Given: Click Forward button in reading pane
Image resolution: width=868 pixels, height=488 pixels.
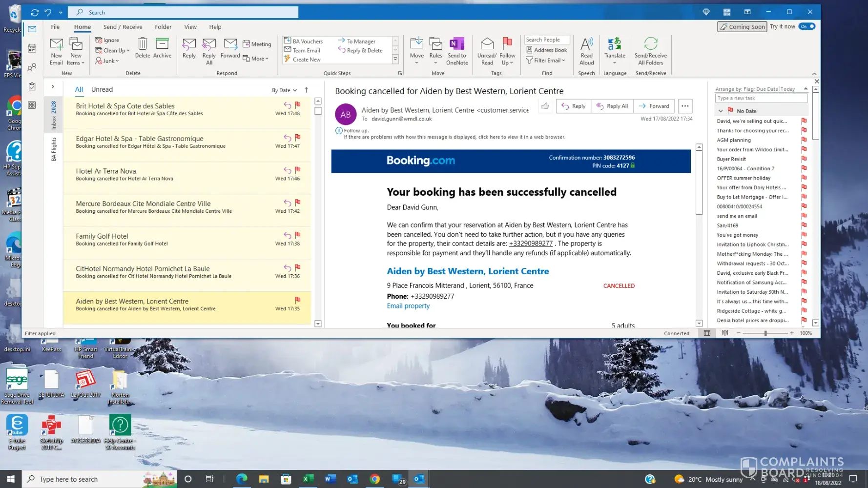Looking at the screenshot, I should (x=654, y=106).
